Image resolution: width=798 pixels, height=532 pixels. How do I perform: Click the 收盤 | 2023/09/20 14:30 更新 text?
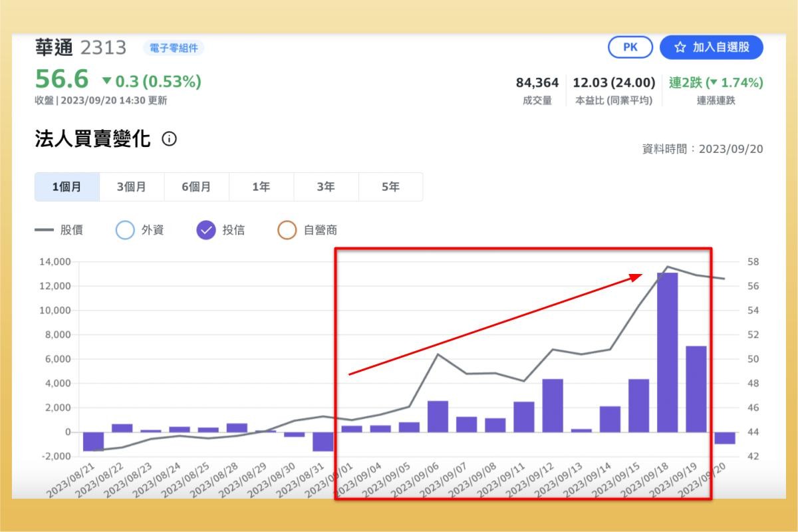[x=101, y=100]
